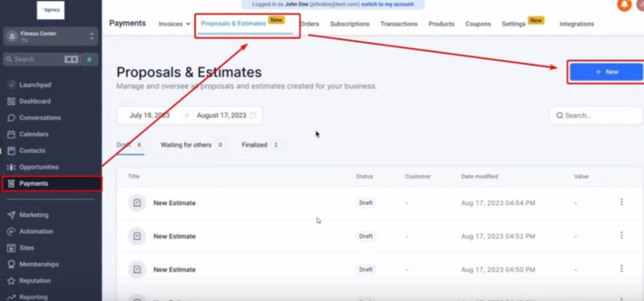644x301 pixels.
Task: Click the Sites sidebar icon
Action: pyautogui.click(x=11, y=248)
